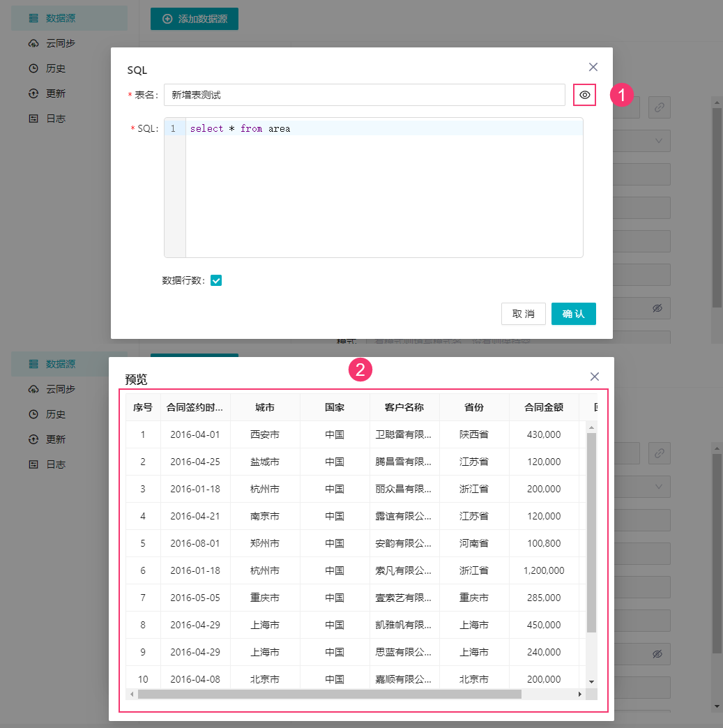Viewport: 723px width, 728px height.
Task: Select the 盐城市 cell
Action: [265, 462]
